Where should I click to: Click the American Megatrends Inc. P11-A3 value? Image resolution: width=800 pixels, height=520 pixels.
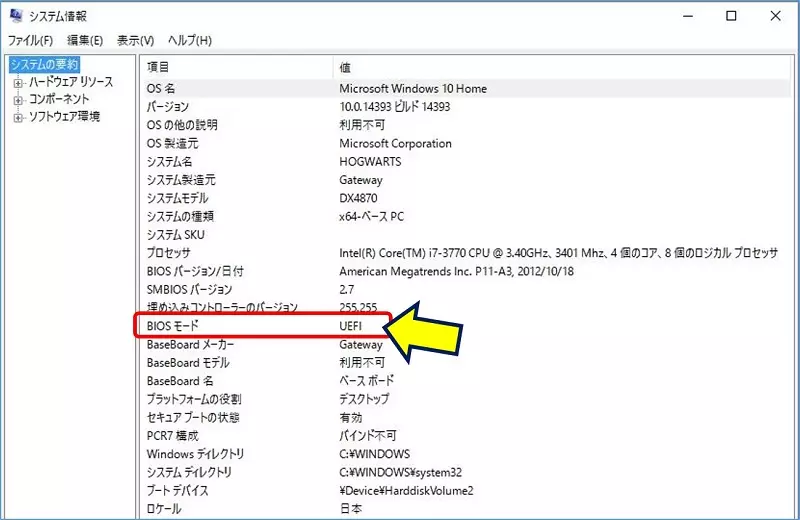[x=456, y=271]
